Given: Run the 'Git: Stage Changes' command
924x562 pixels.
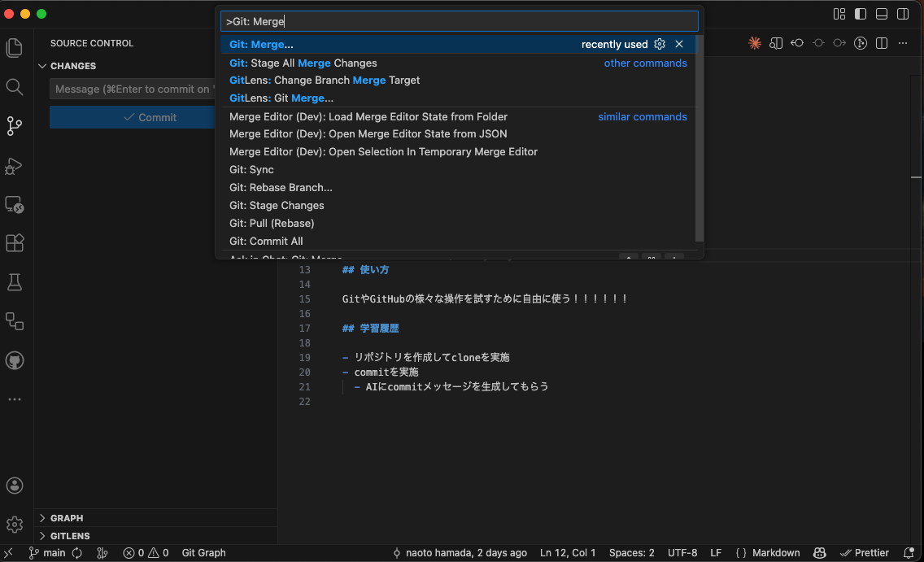Looking at the screenshot, I should click(x=458, y=206).
